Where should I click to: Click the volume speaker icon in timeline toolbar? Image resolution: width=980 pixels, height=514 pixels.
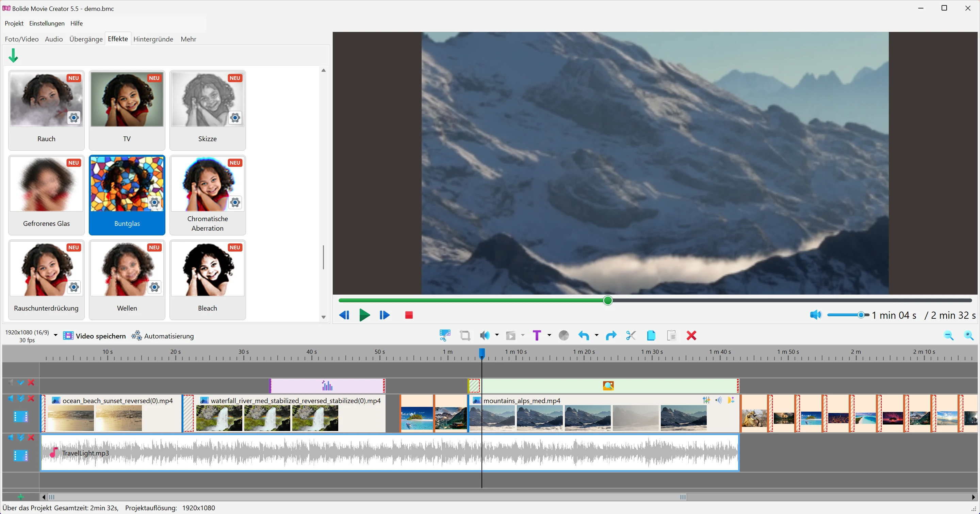pyautogui.click(x=485, y=335)
